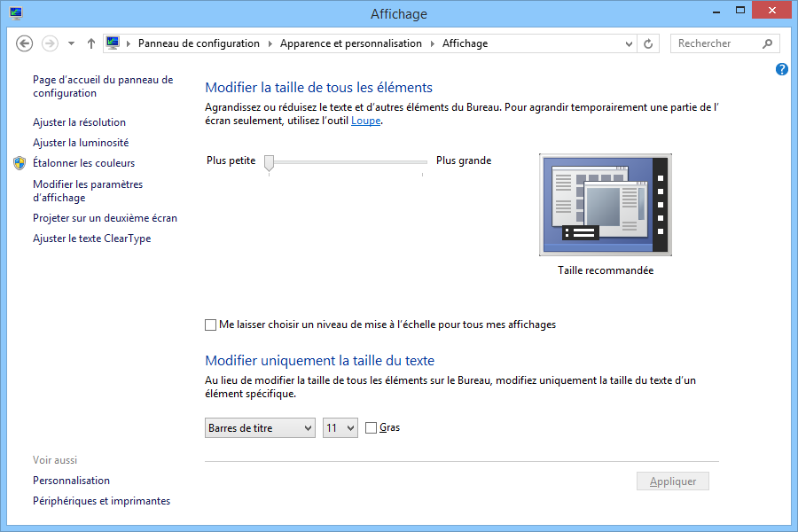
Task: Refresh the Affichage page
Action: 648,43
